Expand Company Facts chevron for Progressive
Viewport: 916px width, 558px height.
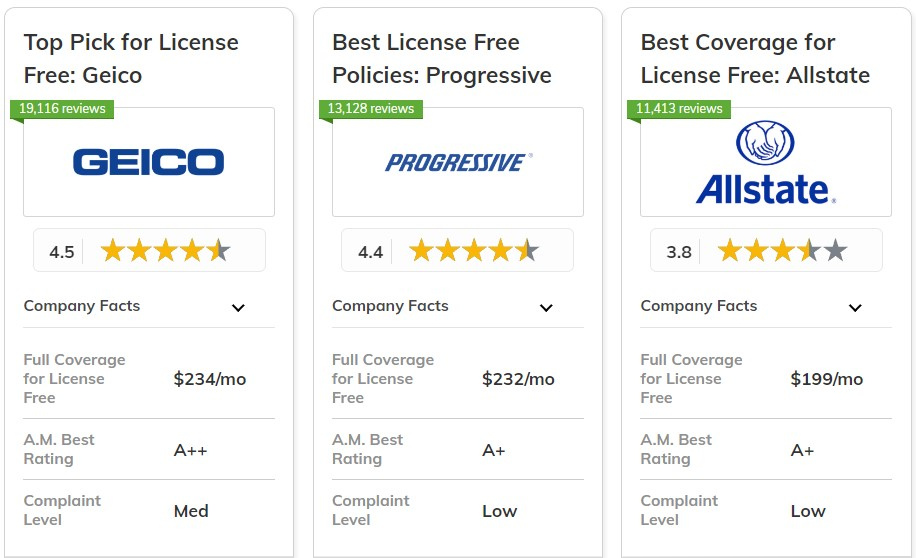pos(546,308)
